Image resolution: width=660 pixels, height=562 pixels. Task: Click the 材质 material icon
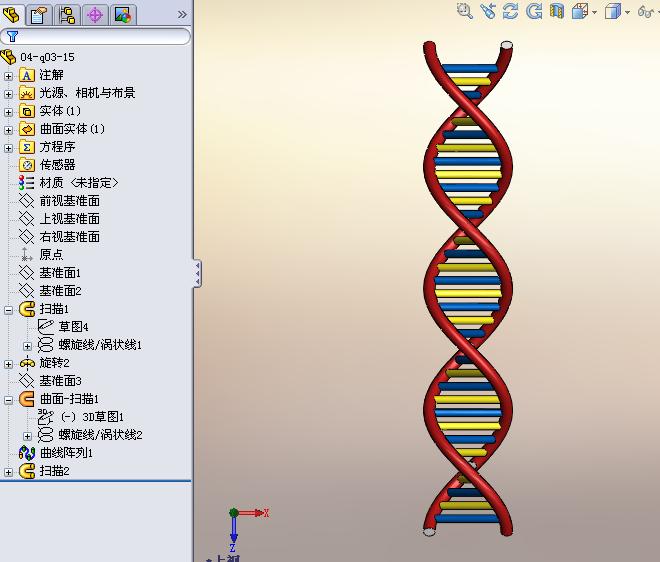(27, 183)
